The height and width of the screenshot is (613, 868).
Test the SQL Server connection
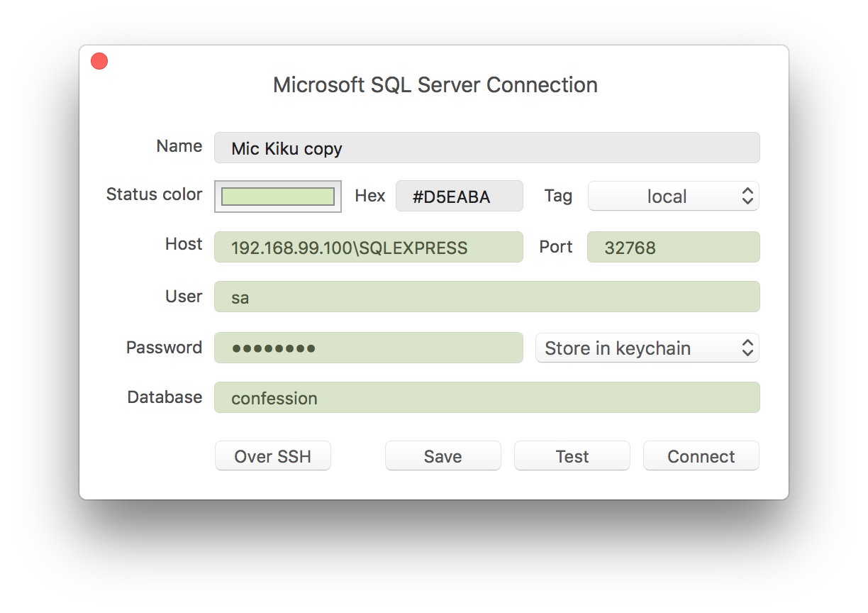(x=572, y=455)
